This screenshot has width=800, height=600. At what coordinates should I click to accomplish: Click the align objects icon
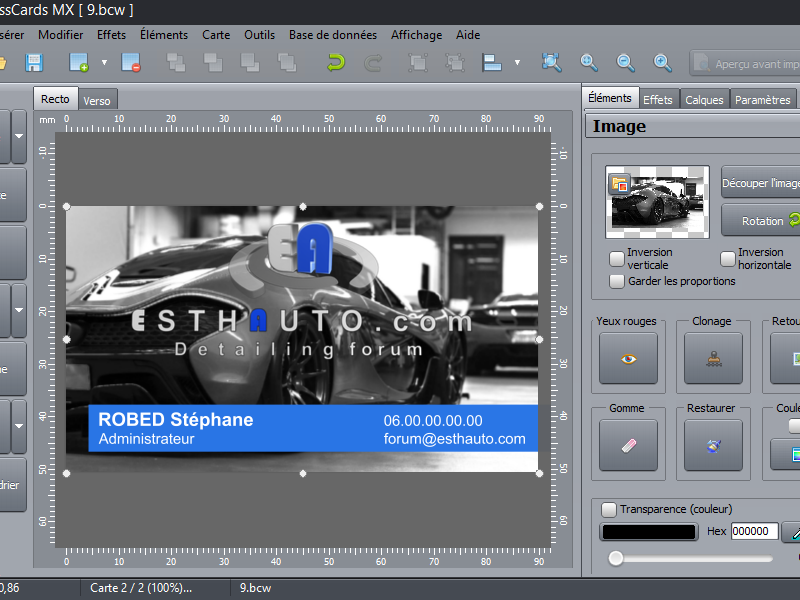492,63
